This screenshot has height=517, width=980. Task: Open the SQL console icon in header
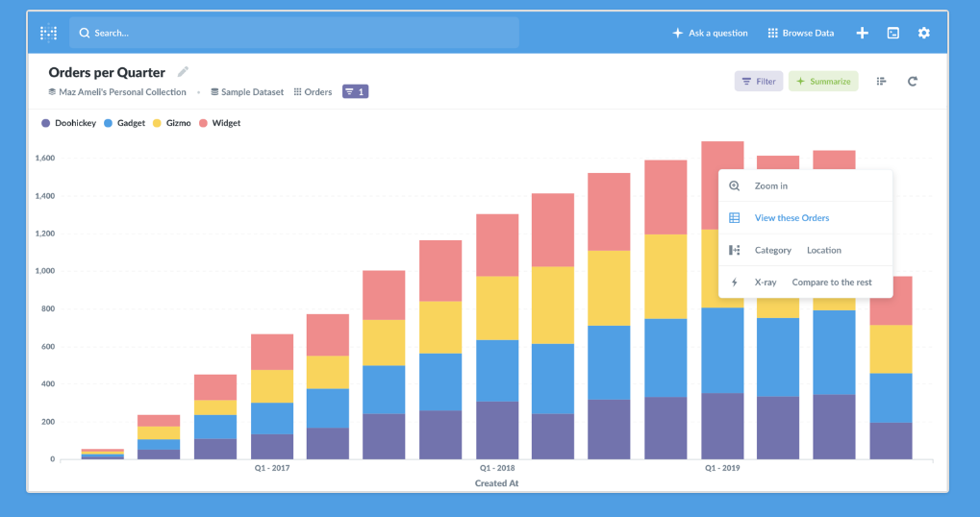click(x=892, y=33)
